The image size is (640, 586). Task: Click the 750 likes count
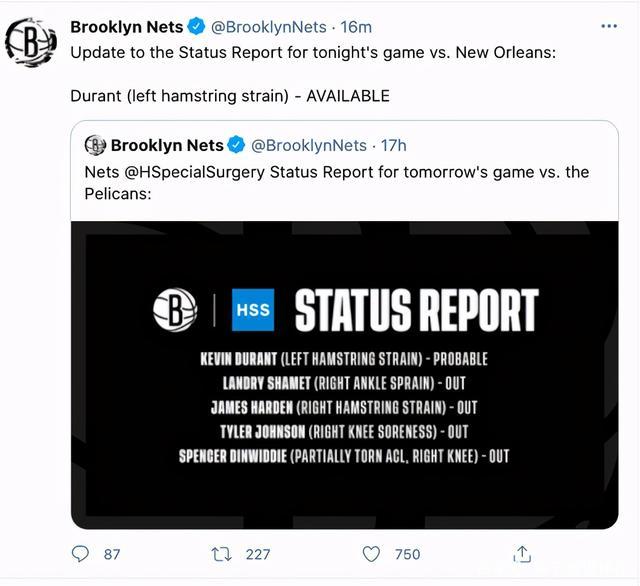[x=407, y=553]
